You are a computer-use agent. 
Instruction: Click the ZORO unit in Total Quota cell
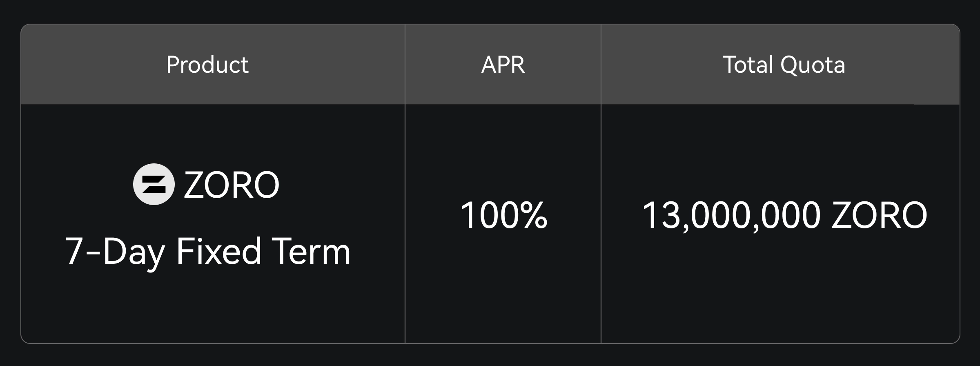coord(879,215)
